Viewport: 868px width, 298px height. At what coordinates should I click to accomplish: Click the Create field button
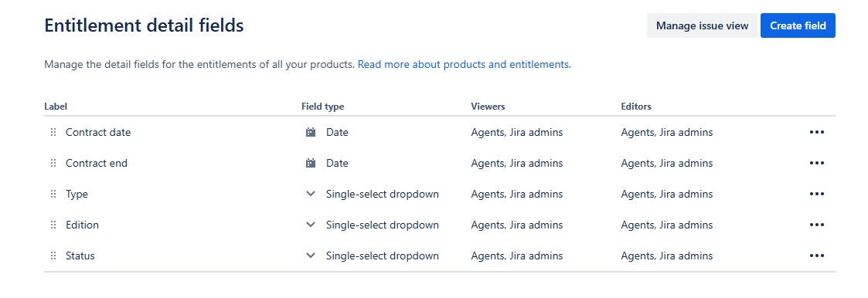point(798,25)
